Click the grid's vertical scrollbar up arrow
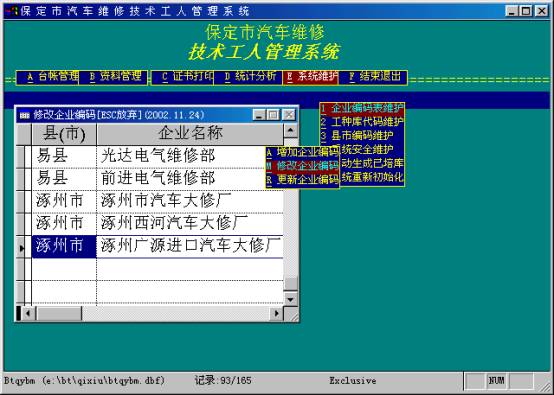Viewport: 554px width, 395px height. pos(291,131)
